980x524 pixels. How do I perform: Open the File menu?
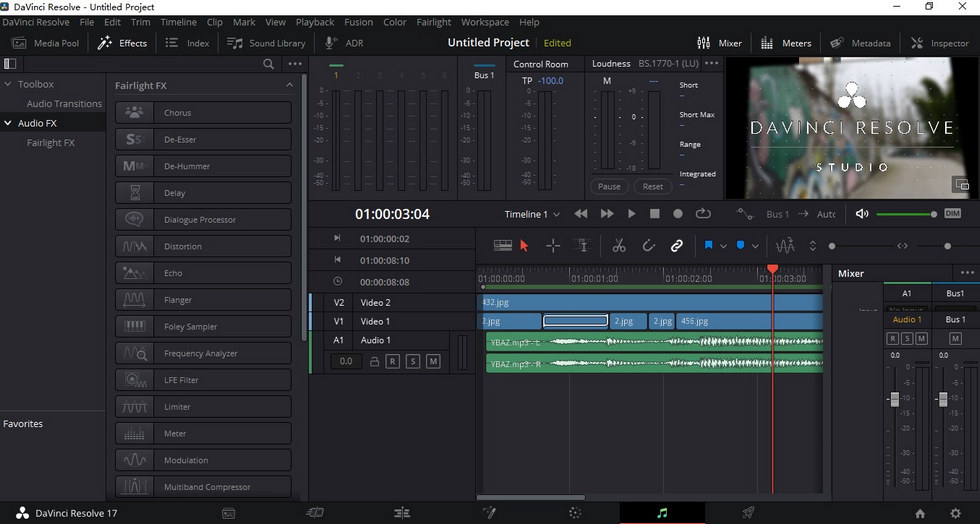pos(87,22)
